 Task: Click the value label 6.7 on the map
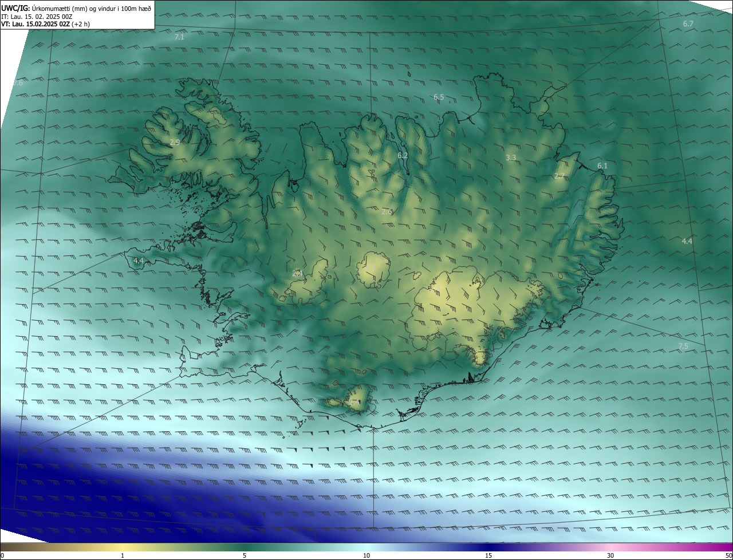pos(688,23)
